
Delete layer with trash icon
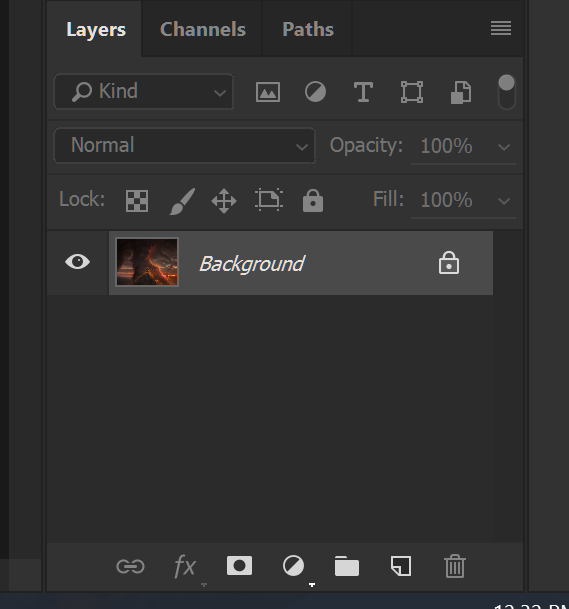(455, 566)
